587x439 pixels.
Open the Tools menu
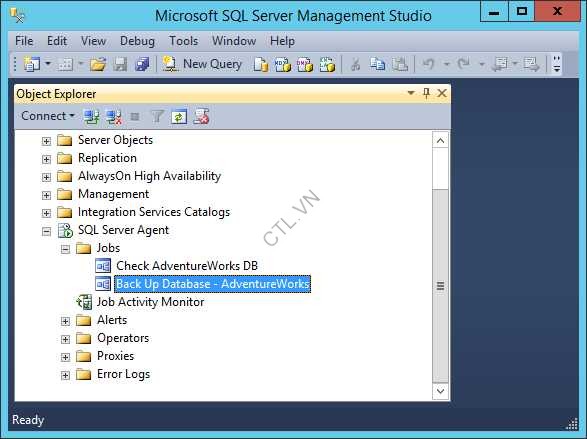[x=183, y=41]
